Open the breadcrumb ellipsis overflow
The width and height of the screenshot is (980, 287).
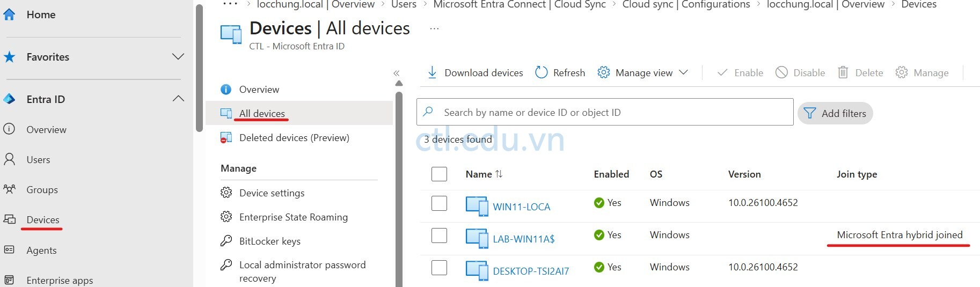click(230, 4)
